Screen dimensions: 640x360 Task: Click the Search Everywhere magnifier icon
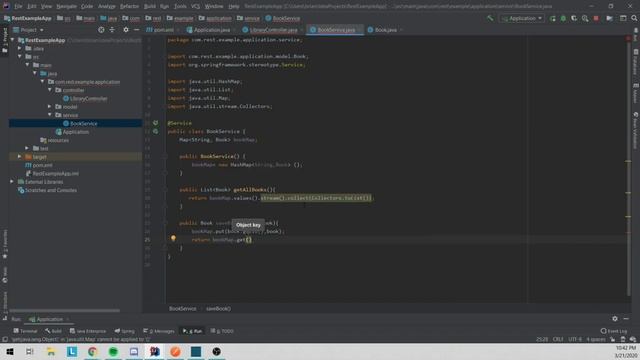(634, 18)
